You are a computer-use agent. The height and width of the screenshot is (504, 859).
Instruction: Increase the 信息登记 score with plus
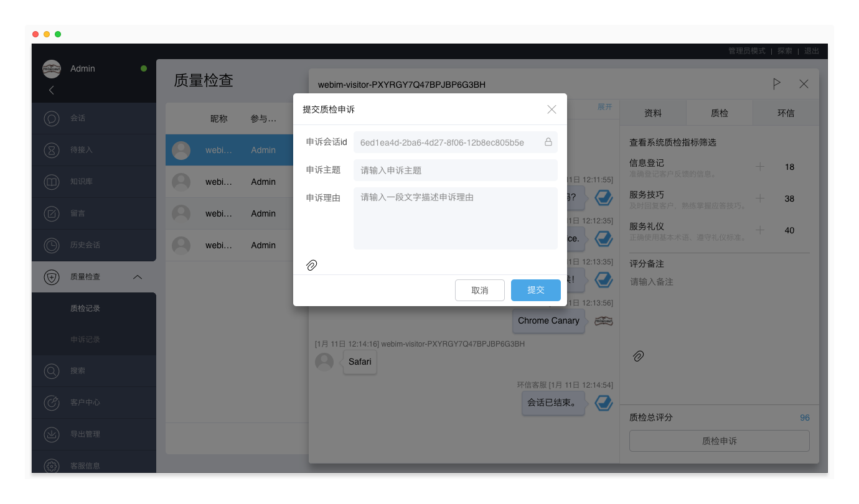tap(759, 167)
